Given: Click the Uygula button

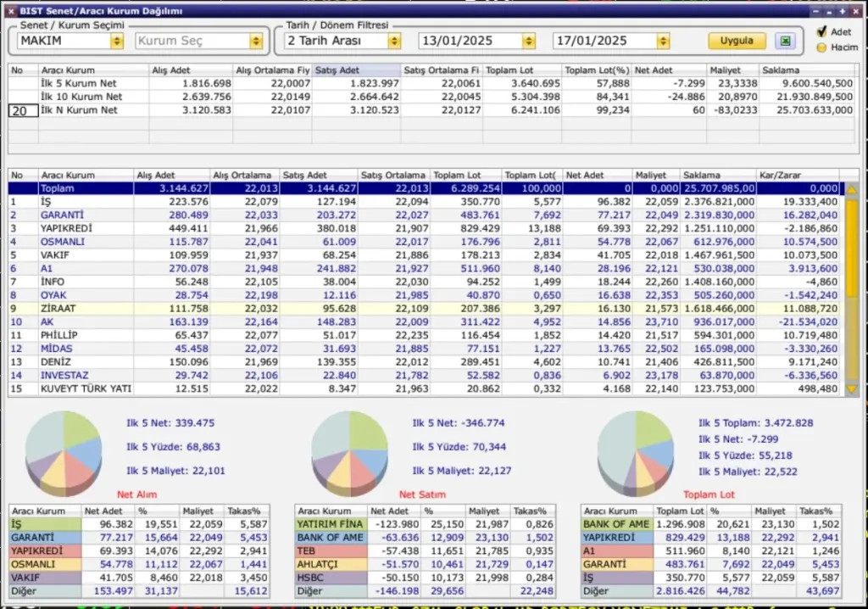Looking at the screenshot, I should tap(737, 41).
